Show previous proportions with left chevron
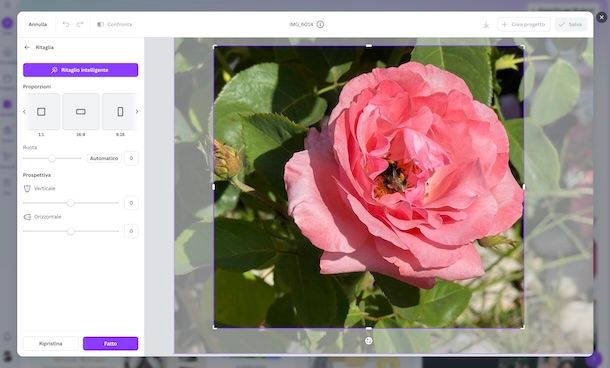 pyautogui.click(x=24, y=112)
